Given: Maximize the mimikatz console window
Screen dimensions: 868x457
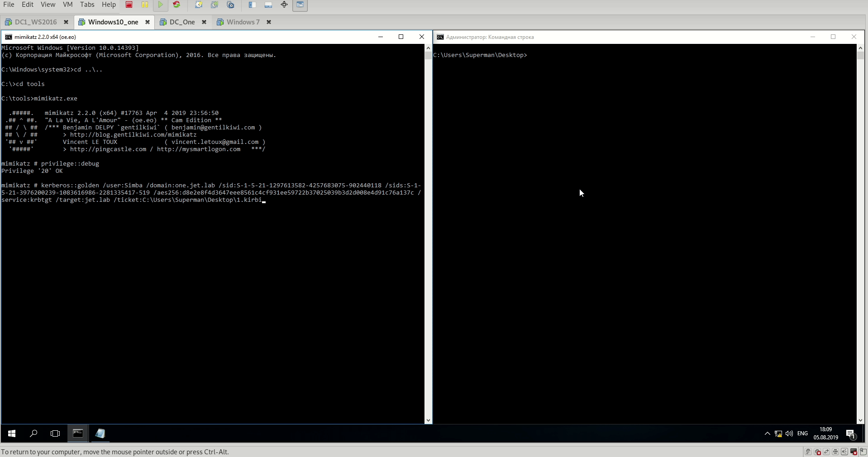Looking at the screenshot, I should click(x=401, y=37).
